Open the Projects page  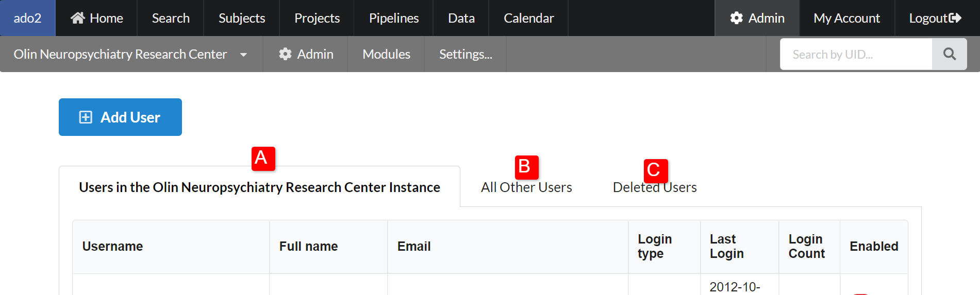tap(317, 18)
